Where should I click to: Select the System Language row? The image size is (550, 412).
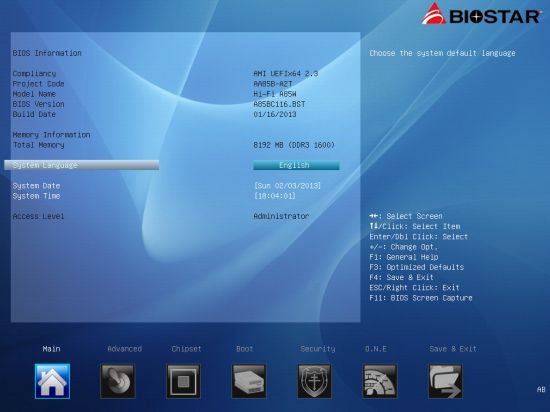[x=81, y=165]
